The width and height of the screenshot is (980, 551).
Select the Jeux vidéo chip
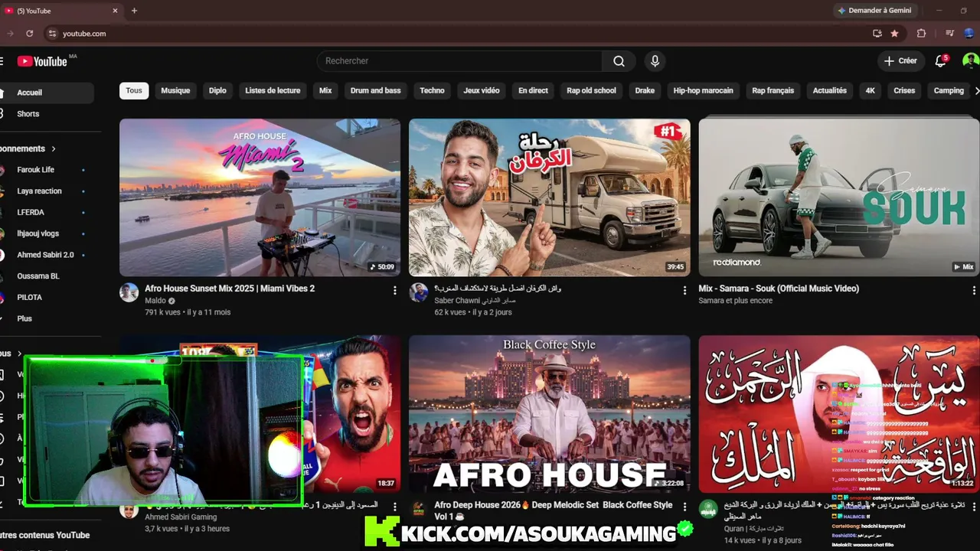482,90
